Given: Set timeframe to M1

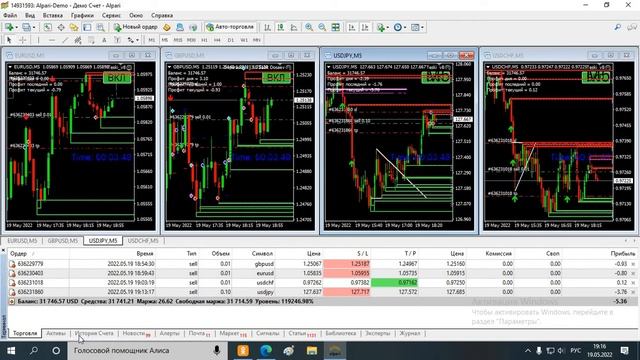Looking at the screenshot, I should pyautogui.click(x=151, y=40).
